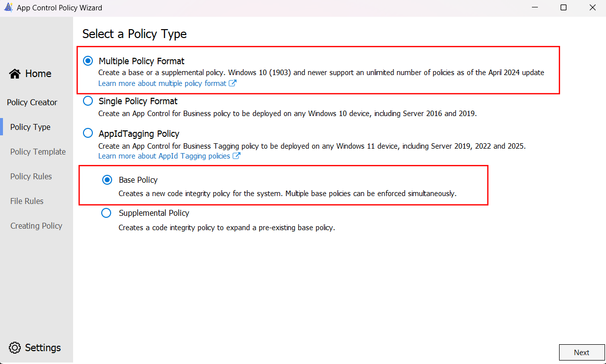Choose the Supplemental Policy radio button

[x=106, y=213]
